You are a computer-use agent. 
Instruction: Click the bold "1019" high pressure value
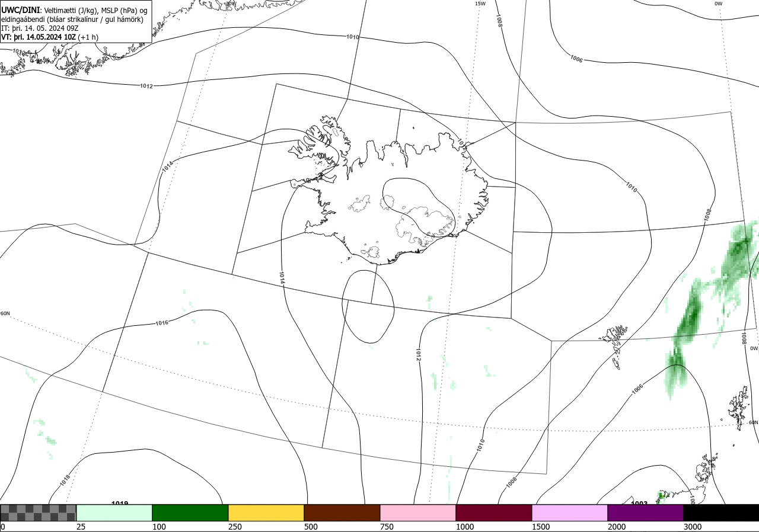(120, 503)
